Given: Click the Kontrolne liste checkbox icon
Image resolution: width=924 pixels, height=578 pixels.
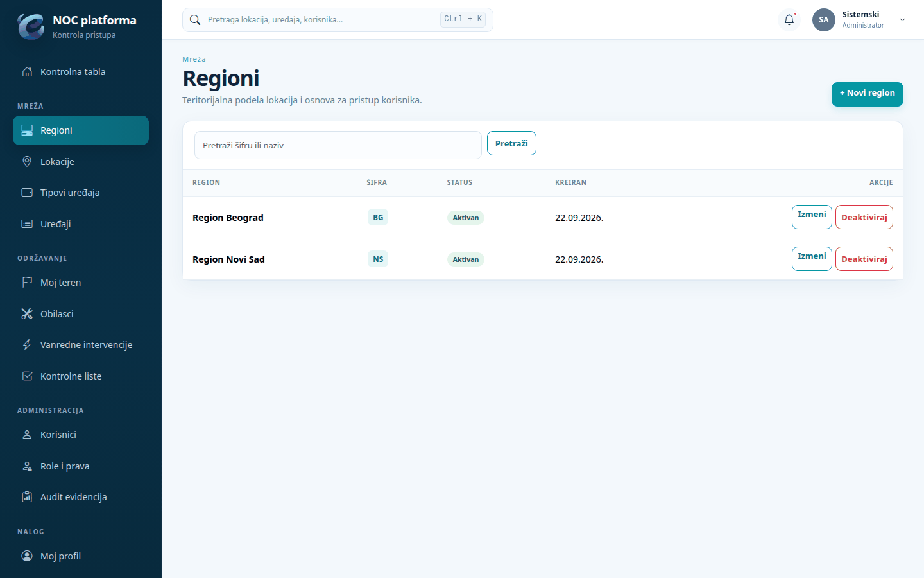Looking at the screenshot, I should [27, 376].
